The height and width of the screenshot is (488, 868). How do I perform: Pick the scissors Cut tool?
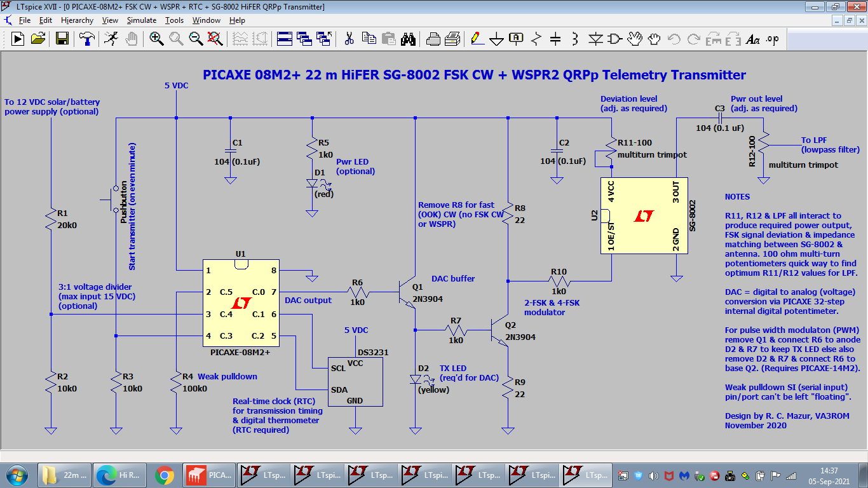(x=349, y=39)
